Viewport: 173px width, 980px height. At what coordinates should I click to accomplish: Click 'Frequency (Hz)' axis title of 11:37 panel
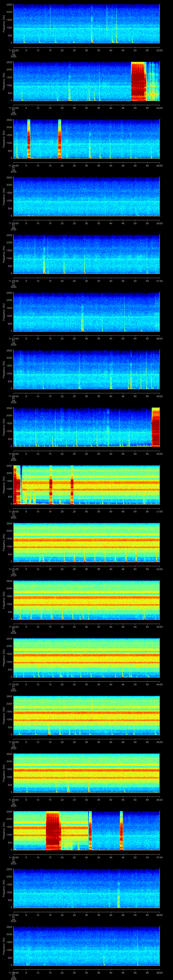tap(4, 888)
